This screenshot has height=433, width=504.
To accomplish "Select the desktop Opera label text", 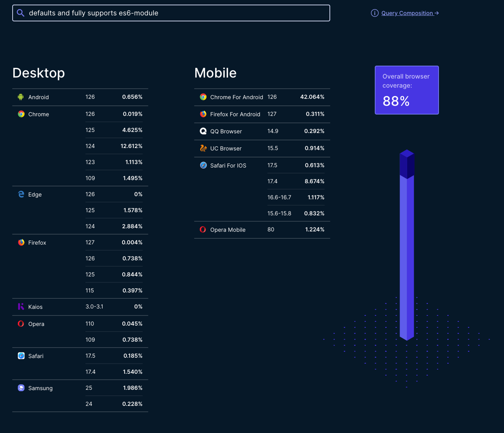I will pos(36,324).
